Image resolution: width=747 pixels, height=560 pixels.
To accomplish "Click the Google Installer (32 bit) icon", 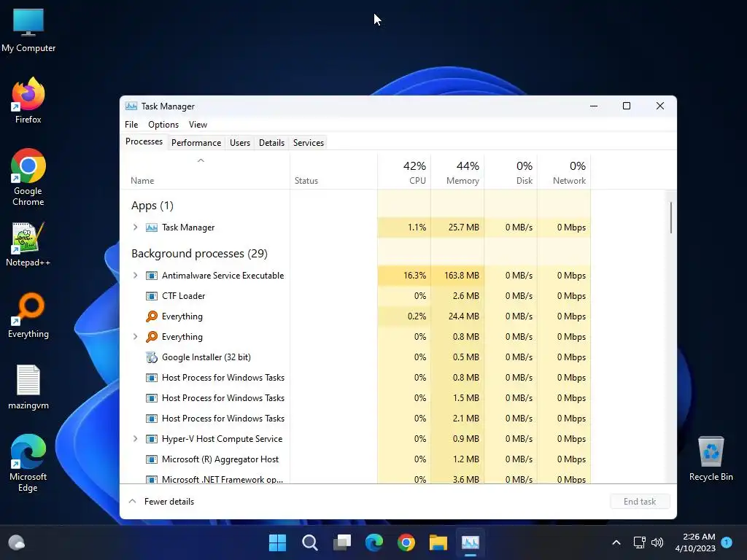I will click(x=152, y=357).
